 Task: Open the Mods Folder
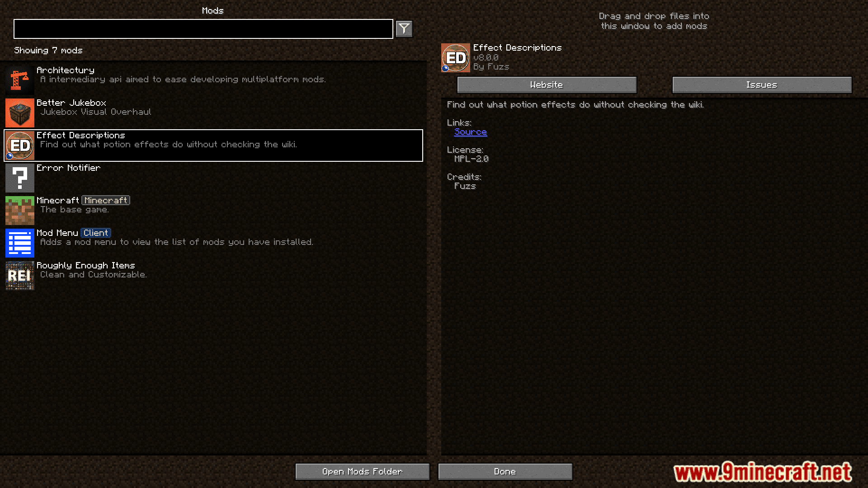coord(362,471)
